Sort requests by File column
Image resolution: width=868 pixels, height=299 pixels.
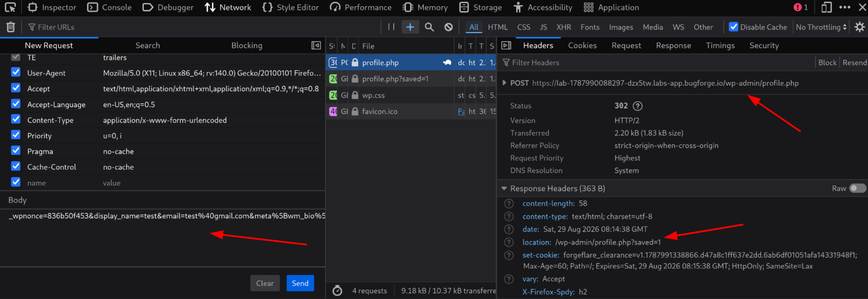point(406,46)
